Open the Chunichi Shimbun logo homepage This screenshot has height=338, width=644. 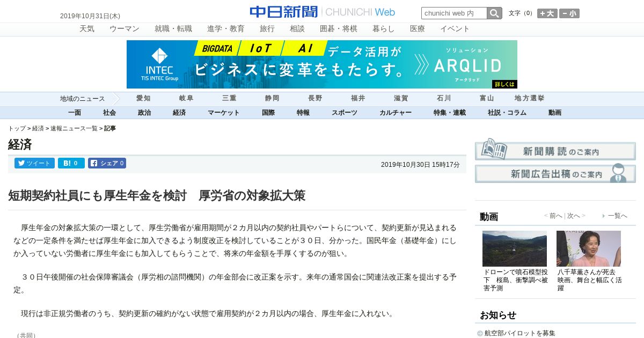(322, 12)
